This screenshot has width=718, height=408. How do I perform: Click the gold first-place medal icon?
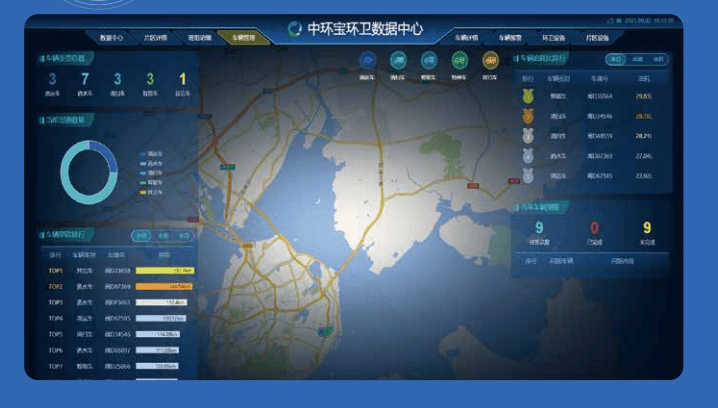pyautogui.click(x=528, y=96)
